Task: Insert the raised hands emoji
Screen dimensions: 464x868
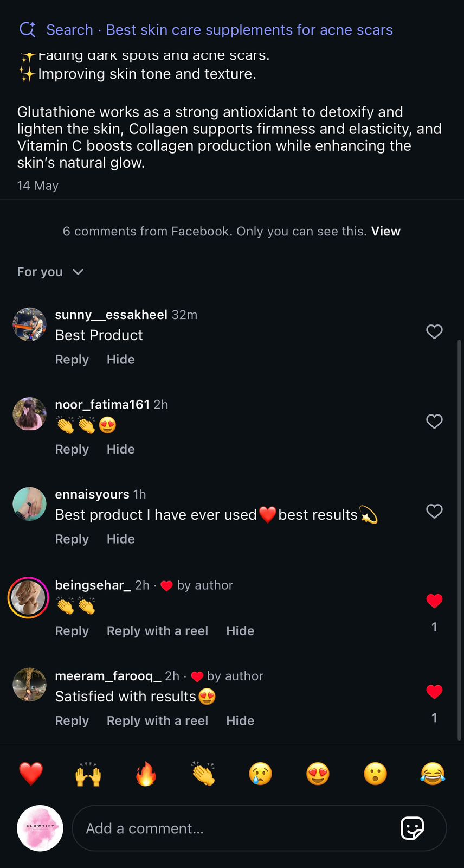Action: [x=88, y=774]
